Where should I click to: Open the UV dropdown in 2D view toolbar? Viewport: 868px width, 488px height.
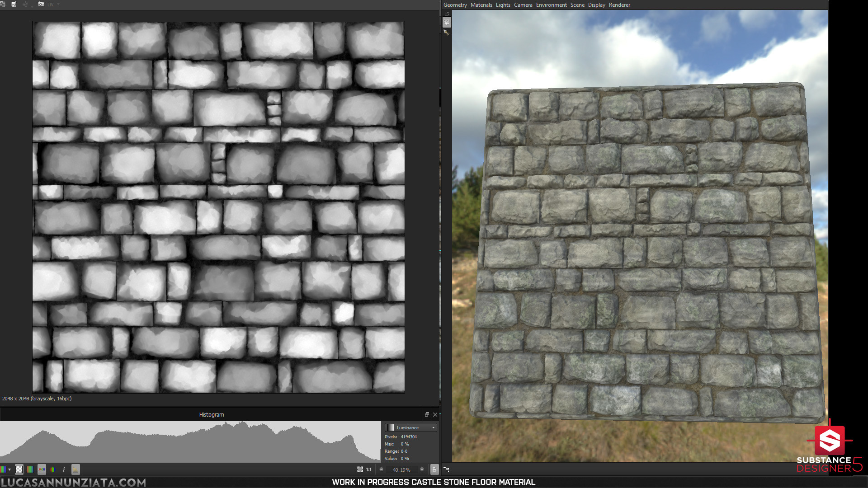53,5
